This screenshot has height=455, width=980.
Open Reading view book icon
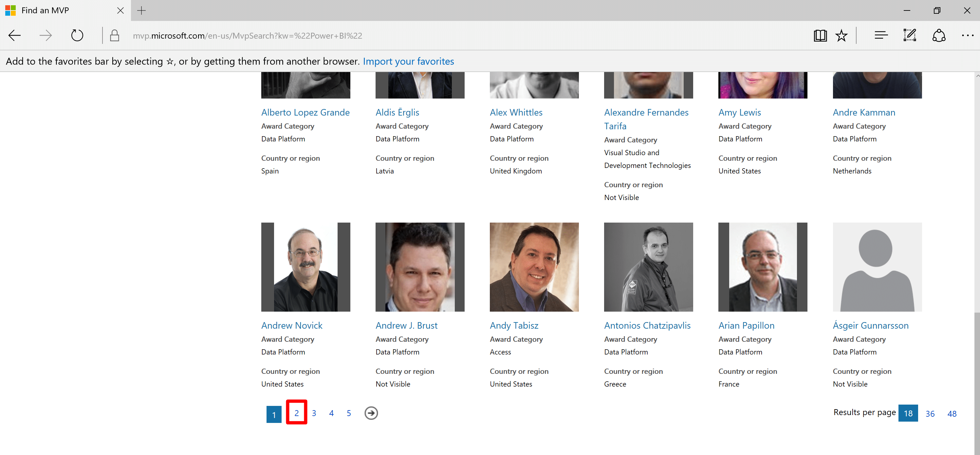coord(820,36)
